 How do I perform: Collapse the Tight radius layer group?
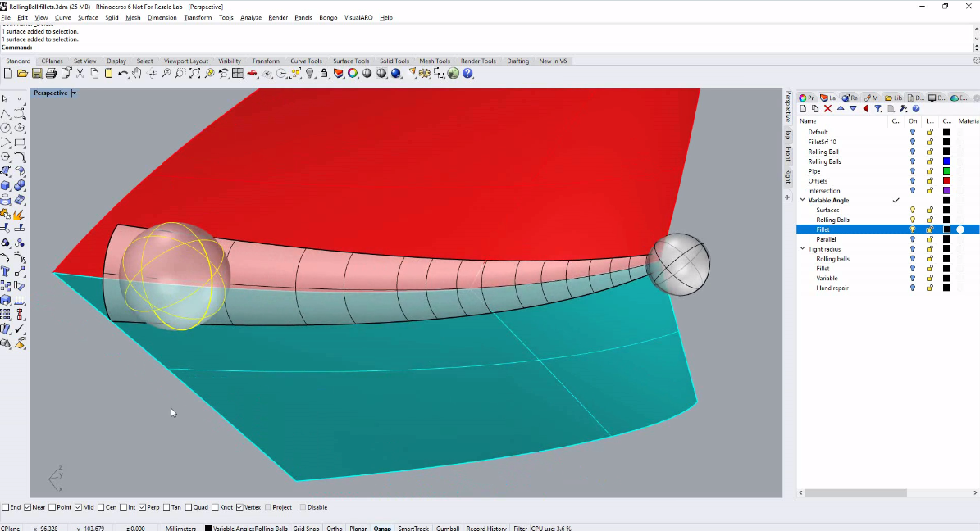pyautogui.click(x=802, y=249)
